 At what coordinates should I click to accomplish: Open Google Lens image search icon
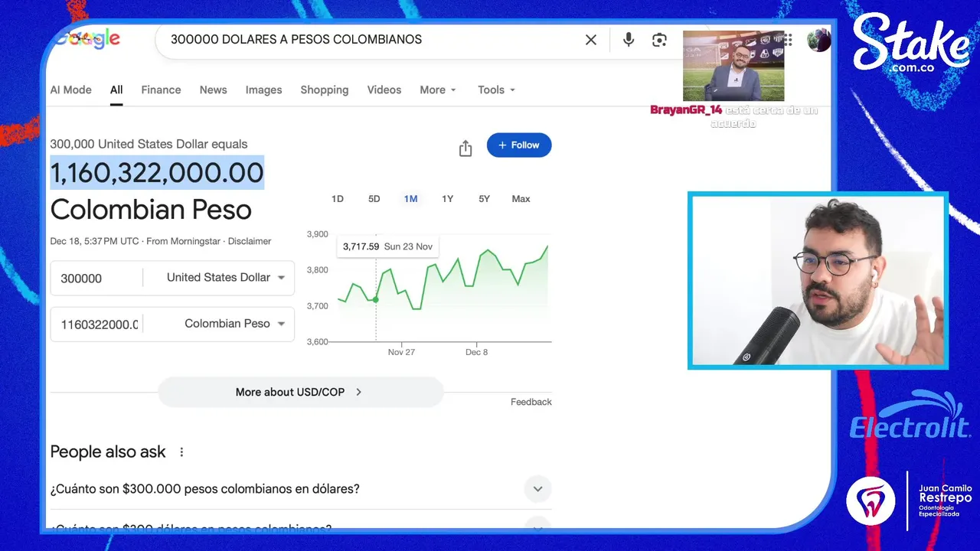(x=659, y=40)
